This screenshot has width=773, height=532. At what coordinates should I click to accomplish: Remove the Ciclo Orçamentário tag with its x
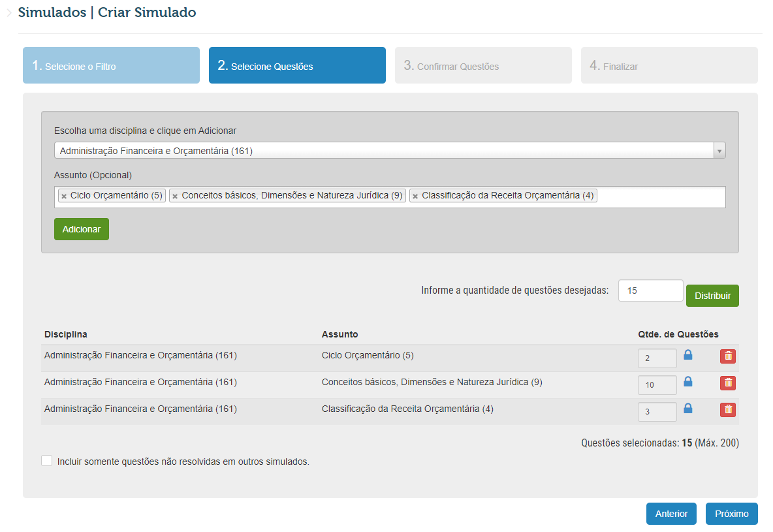coord(63,195)
